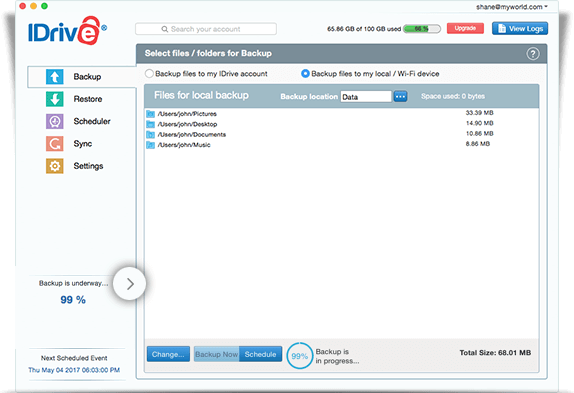Screen dimensions: 574x393
Task: Click the 33.39 MB size value
Action: tap(480, 113)
